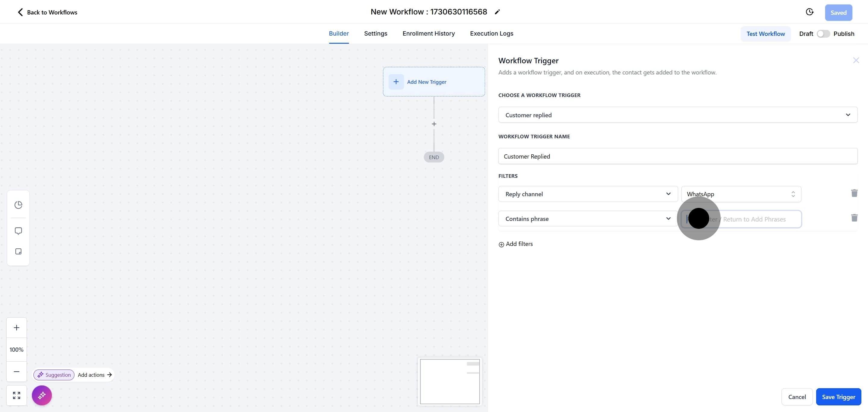The width and height of the screenshot is (868, 412).
Task: Click the Save Trigger button
Action: (838, 397)
